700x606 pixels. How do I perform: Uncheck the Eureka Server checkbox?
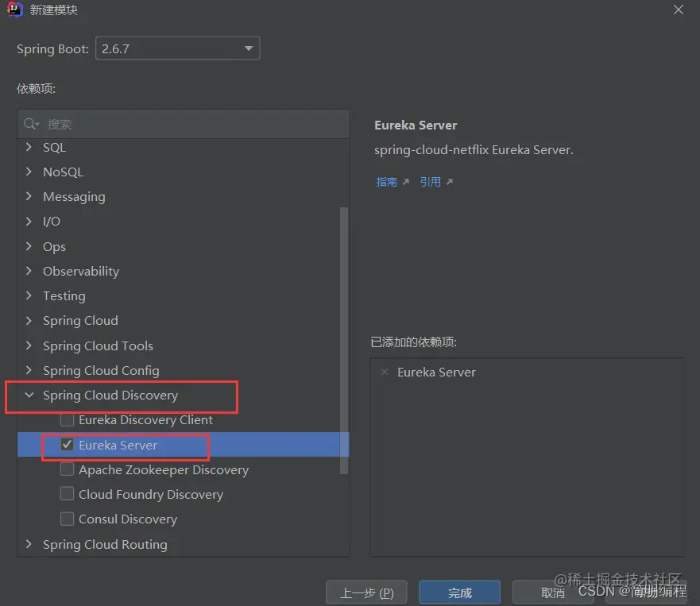point(67,445)
